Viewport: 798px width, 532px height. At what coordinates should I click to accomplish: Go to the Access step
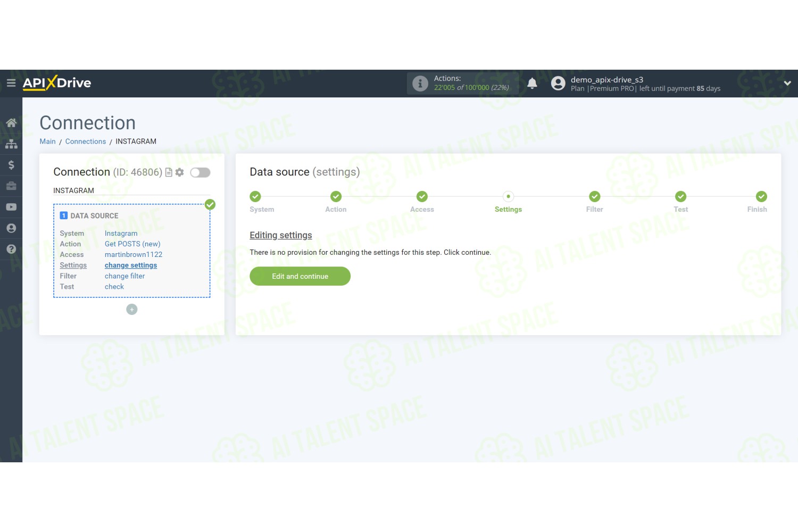pyautogui.click(x=422, y=197)
